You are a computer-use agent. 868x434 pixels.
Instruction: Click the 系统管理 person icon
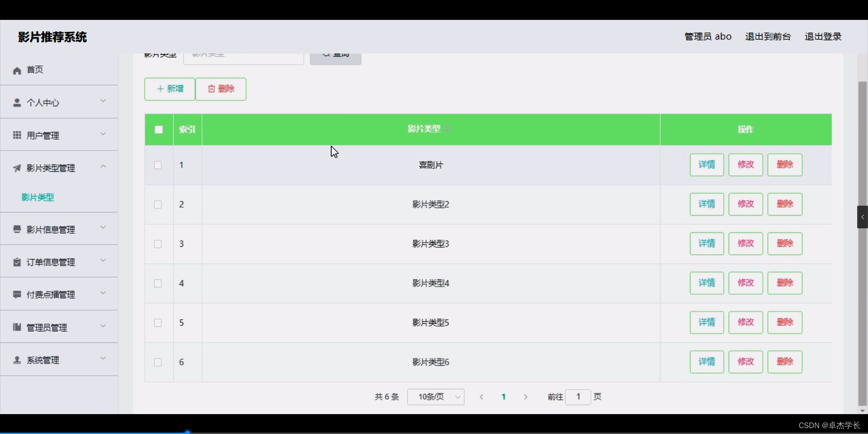(17, 360)
